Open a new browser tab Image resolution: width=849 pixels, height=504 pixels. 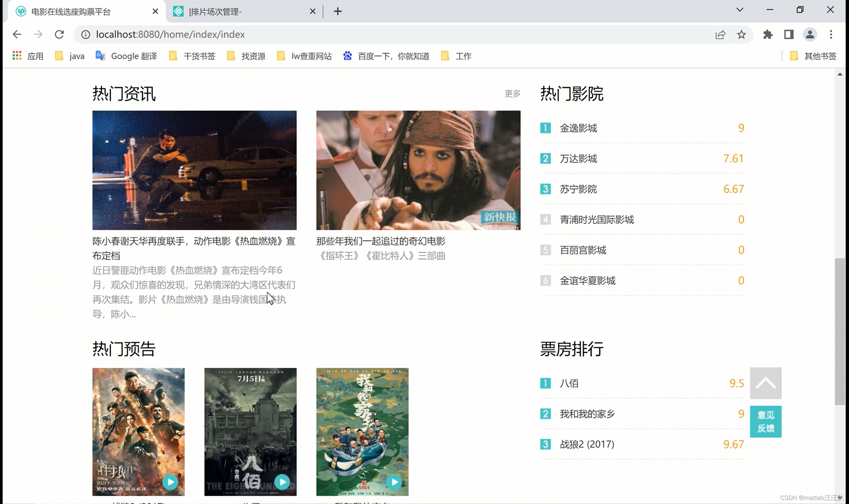point(338,12)
